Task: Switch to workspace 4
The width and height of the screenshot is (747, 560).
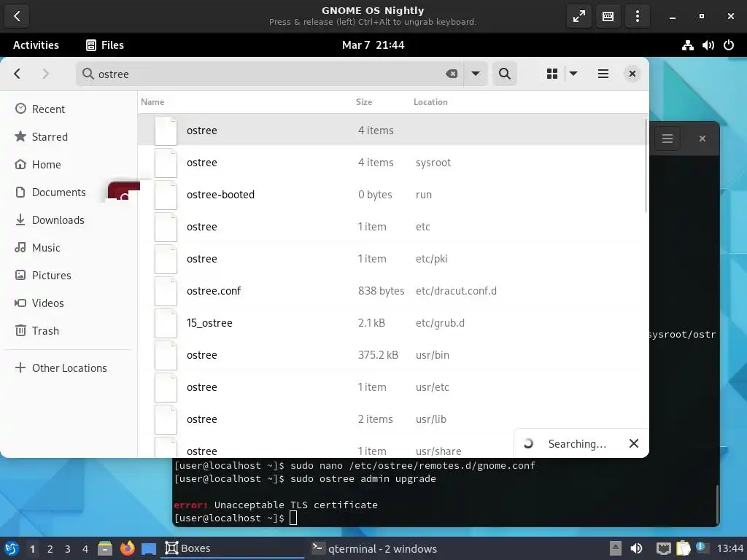Action: [85, 548]
